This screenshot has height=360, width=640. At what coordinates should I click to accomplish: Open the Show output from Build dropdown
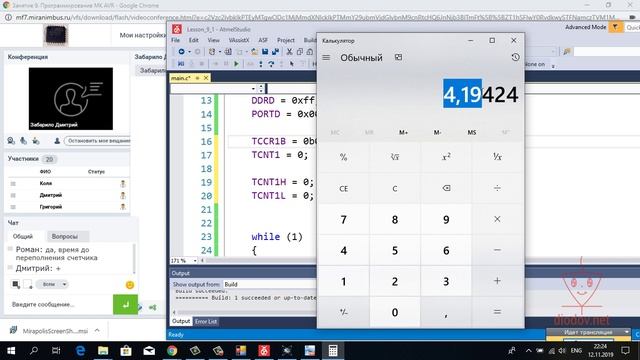click(x=270, y=284)
